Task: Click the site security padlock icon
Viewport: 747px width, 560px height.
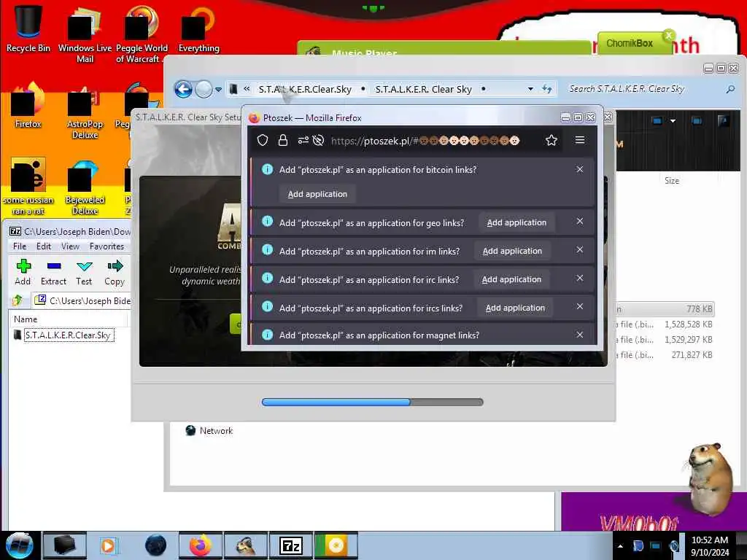Action: tap(282, 140)
